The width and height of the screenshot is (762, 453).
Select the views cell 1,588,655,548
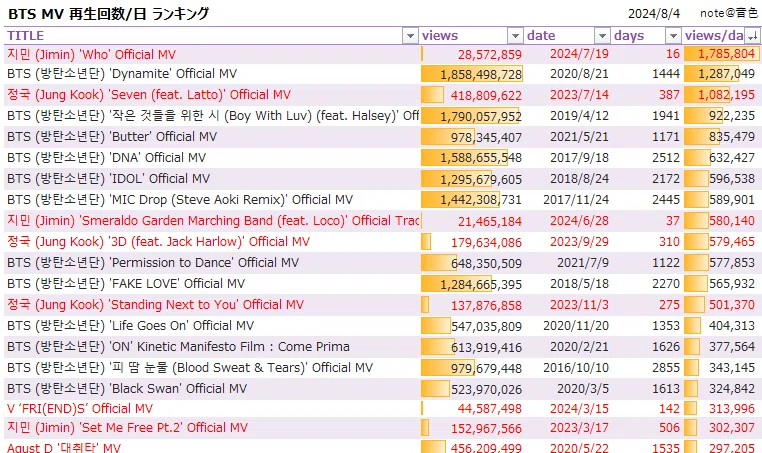481,158
